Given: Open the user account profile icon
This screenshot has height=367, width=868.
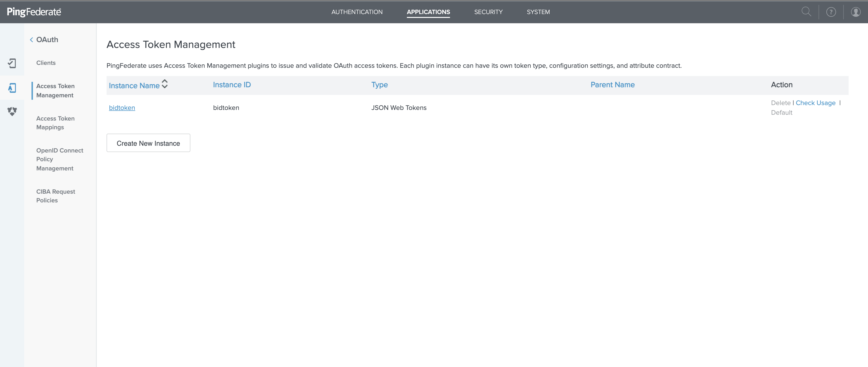Looking at the screenshot, I should pos(856,12).
